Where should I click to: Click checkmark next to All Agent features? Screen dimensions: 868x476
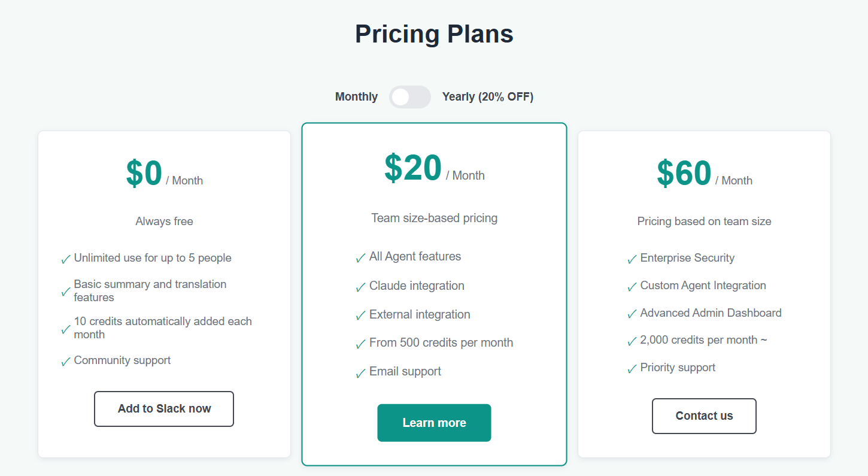click(360, 258)
